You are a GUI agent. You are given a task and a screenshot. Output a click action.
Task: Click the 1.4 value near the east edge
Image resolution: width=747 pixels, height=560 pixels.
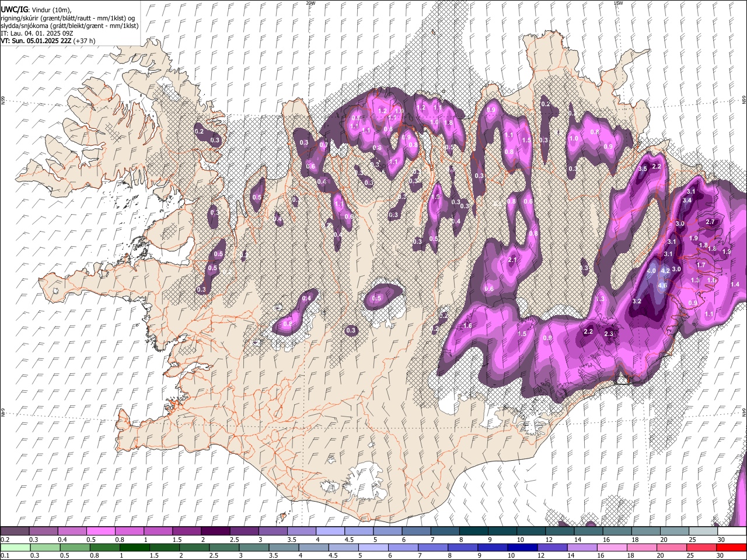tap(735, 284)
